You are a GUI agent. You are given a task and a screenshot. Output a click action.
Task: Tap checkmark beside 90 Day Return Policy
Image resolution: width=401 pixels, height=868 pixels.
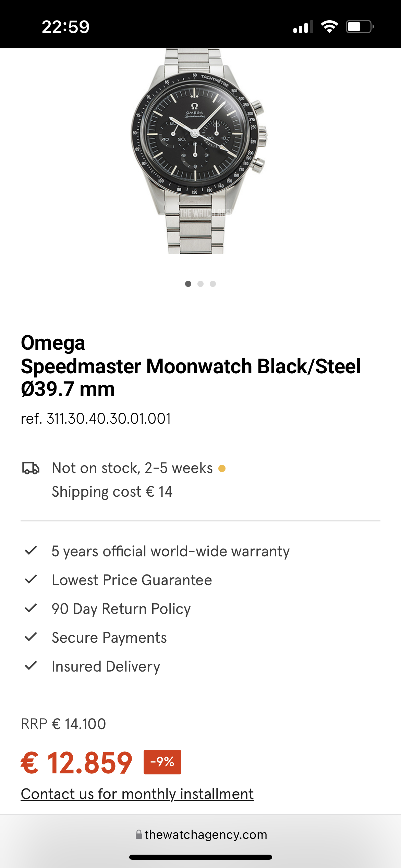(x=31, y=608)
